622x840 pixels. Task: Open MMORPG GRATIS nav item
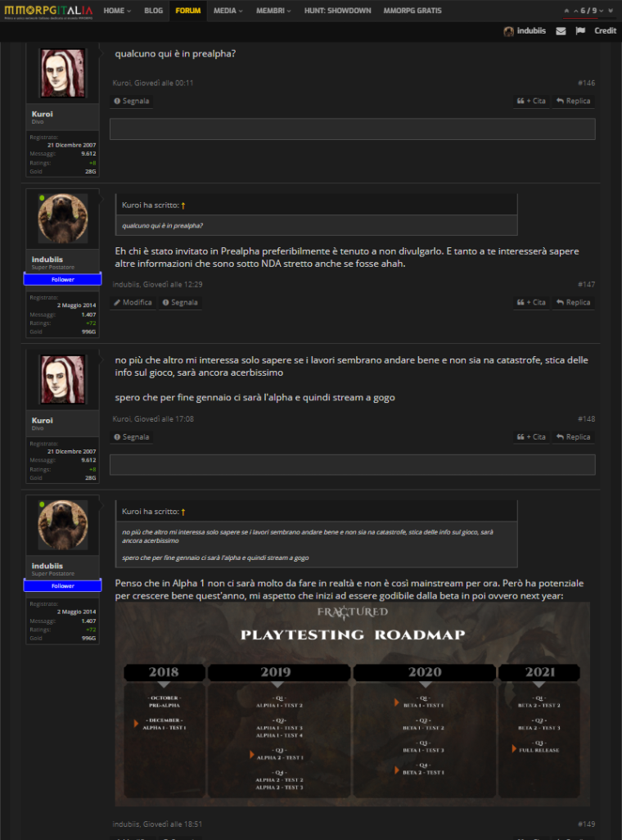point(412,11)
